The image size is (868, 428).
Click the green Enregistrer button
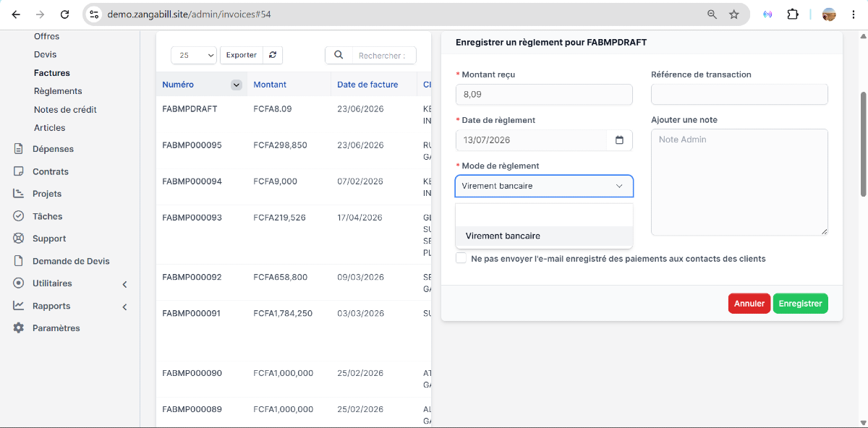tap(801, 304)
